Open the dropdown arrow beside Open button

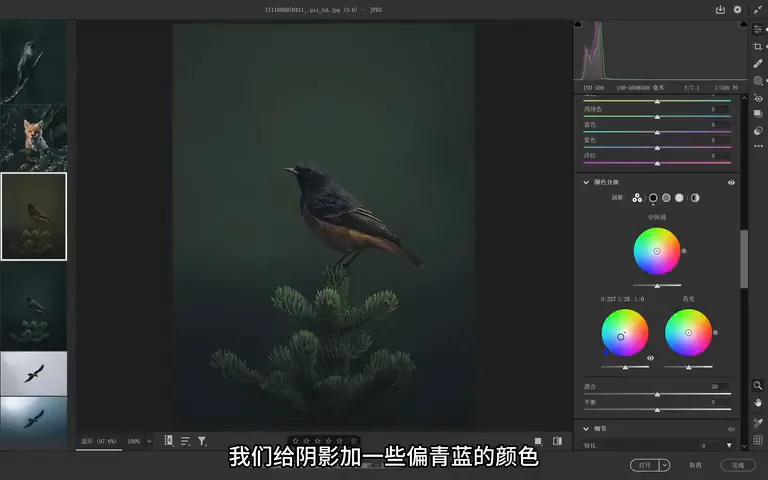[665, 465]
